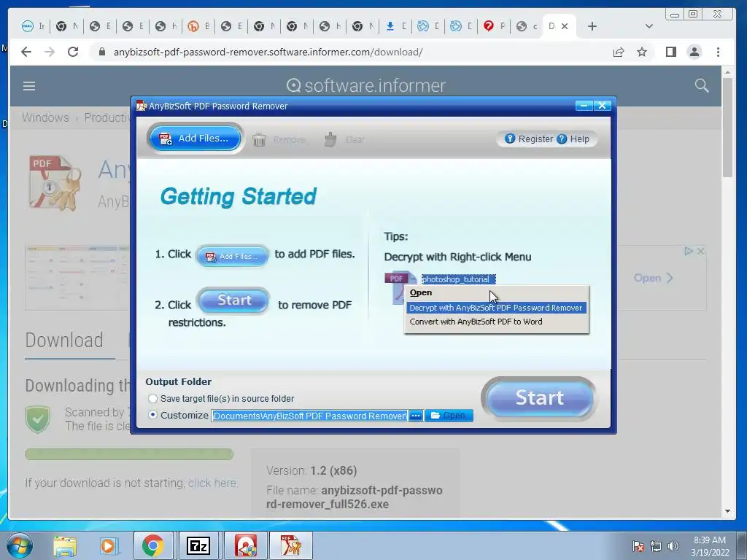Viewport: 747px width, 560px height.
Task: Click the volume speaker tray icon
Action: click(x=673, y=546)
